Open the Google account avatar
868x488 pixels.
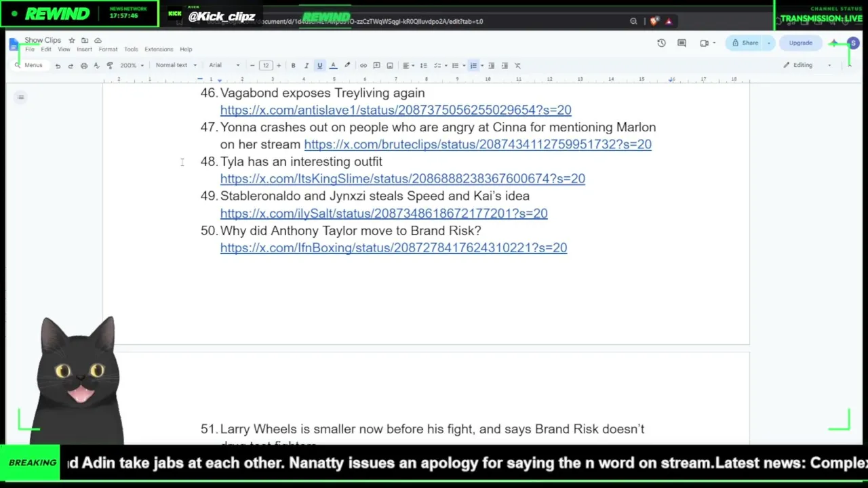[853, 43]
